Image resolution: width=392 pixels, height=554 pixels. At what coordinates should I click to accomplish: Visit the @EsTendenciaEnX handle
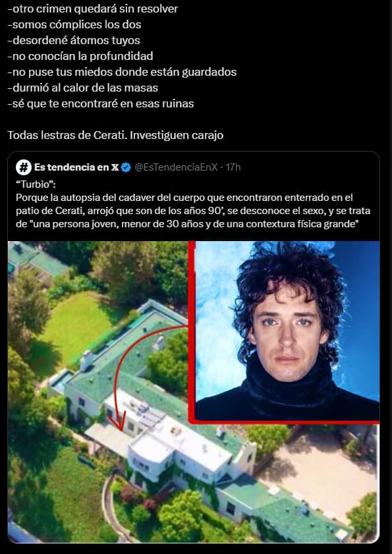(x=176, y=167)
